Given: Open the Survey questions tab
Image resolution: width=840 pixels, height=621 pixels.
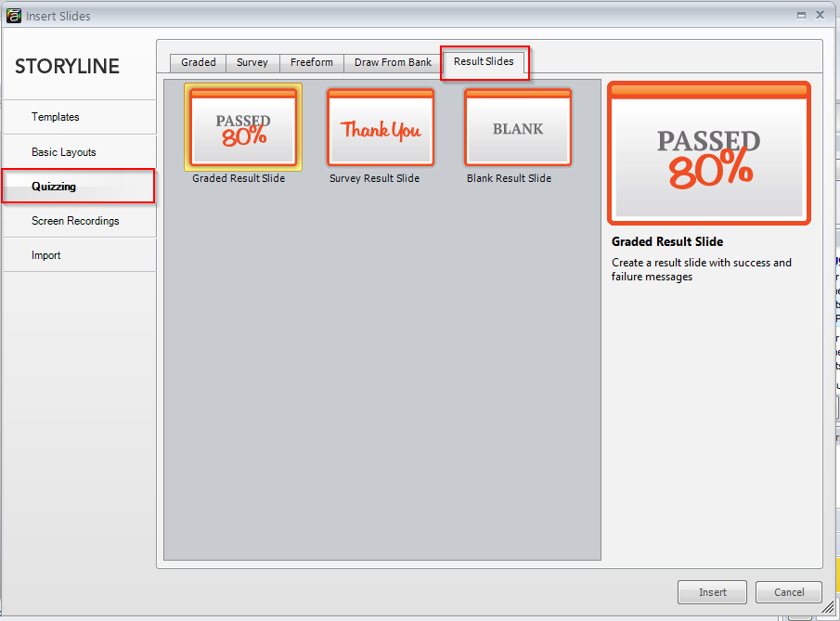Looking at the screenshot, I should tap(252, 62).
